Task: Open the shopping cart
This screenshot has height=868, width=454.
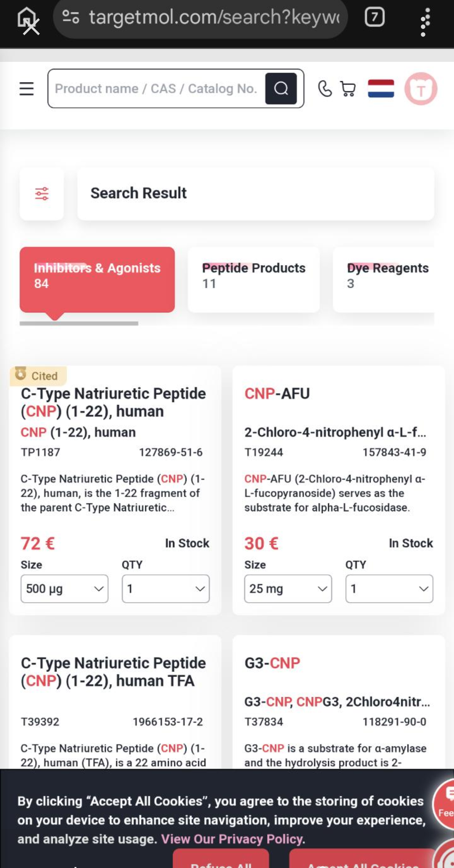Action: coord(348,89)
